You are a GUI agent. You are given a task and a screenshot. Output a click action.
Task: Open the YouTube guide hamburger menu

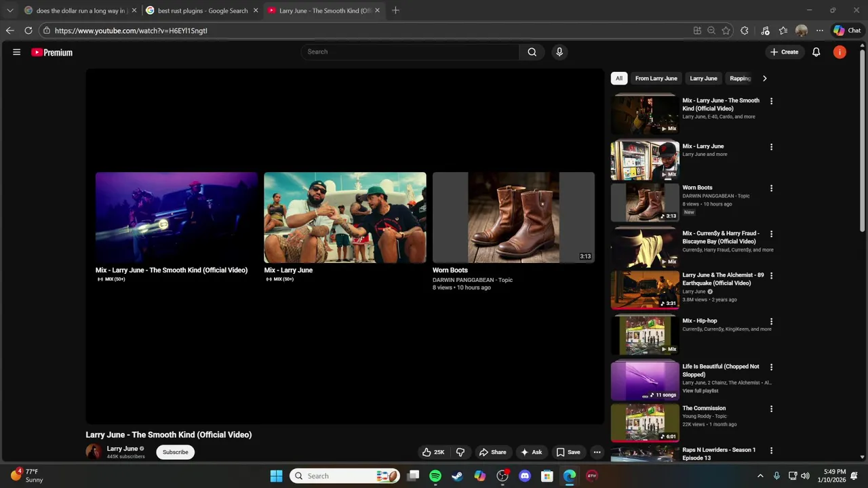click(x=16, y=52)
